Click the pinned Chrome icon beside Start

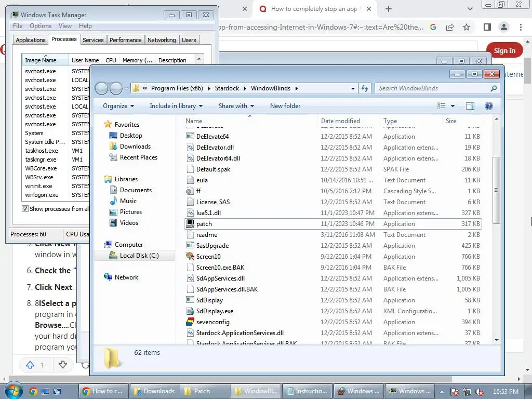pos(33,391)
